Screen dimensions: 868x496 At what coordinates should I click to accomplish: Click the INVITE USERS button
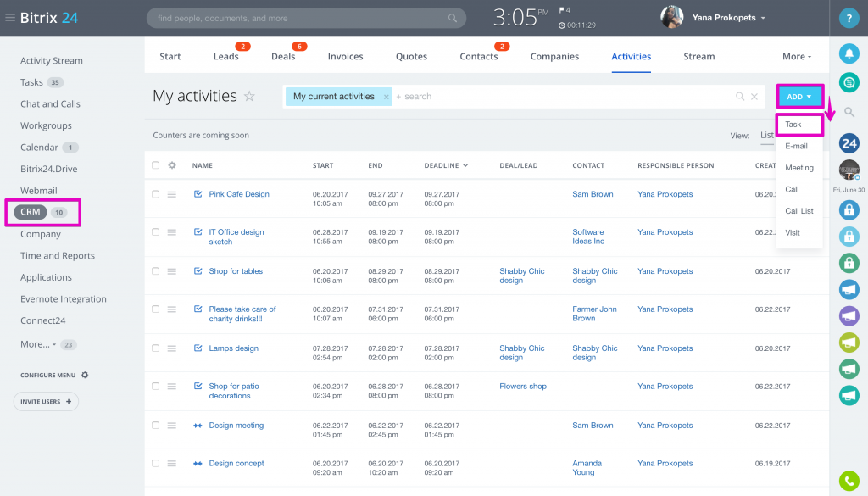point(46,401)
